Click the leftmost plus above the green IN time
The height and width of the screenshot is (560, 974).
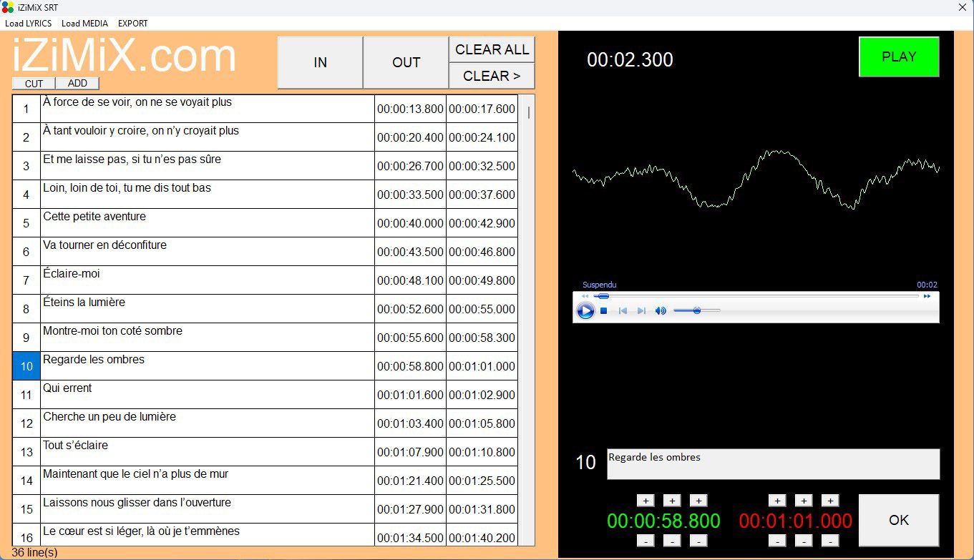pyautogui.click(x=646, y=501)
